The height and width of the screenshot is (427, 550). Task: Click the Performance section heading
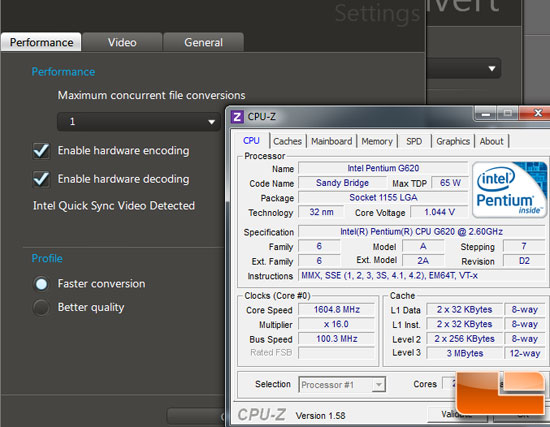(63, 72)
